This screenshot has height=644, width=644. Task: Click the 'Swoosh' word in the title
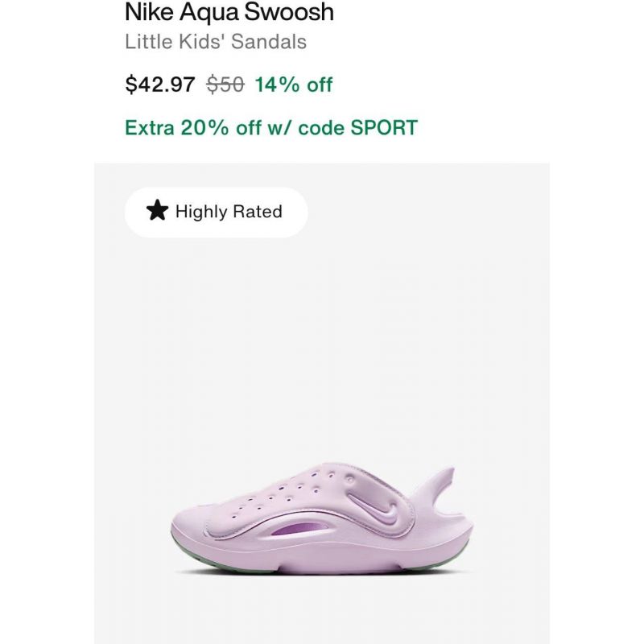pyautogui.click(x=289, y=12)
